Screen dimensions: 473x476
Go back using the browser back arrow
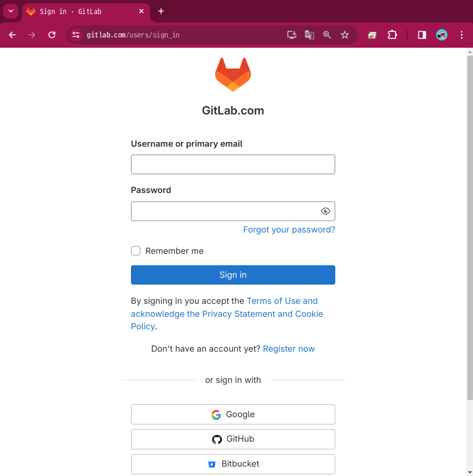[12, 35]
